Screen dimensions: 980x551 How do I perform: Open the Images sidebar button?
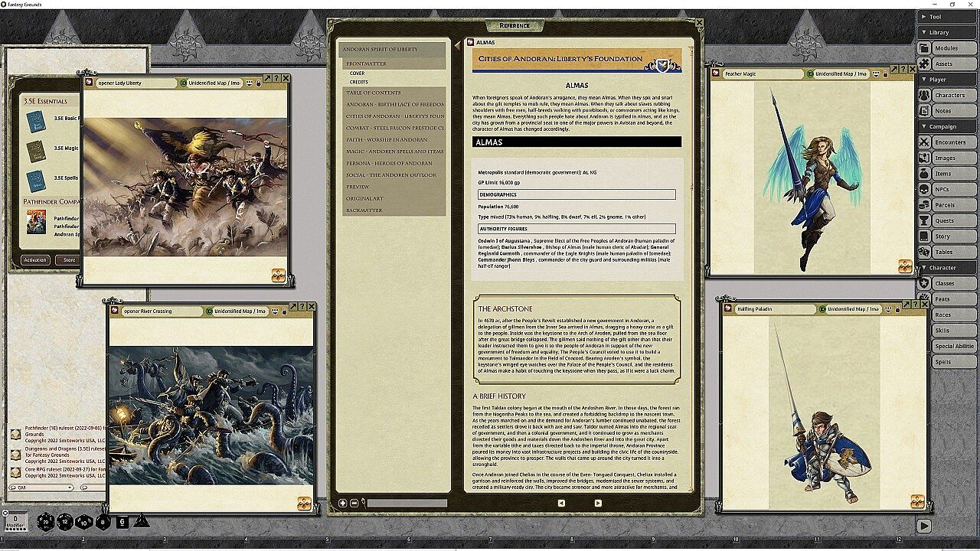(946, 158)
